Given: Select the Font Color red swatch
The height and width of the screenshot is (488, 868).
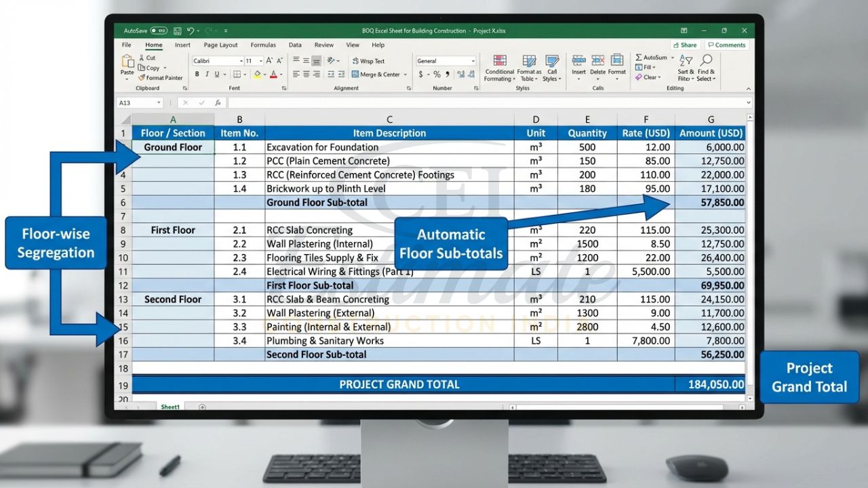Looking at the screenshot, I should click(274, 77).
